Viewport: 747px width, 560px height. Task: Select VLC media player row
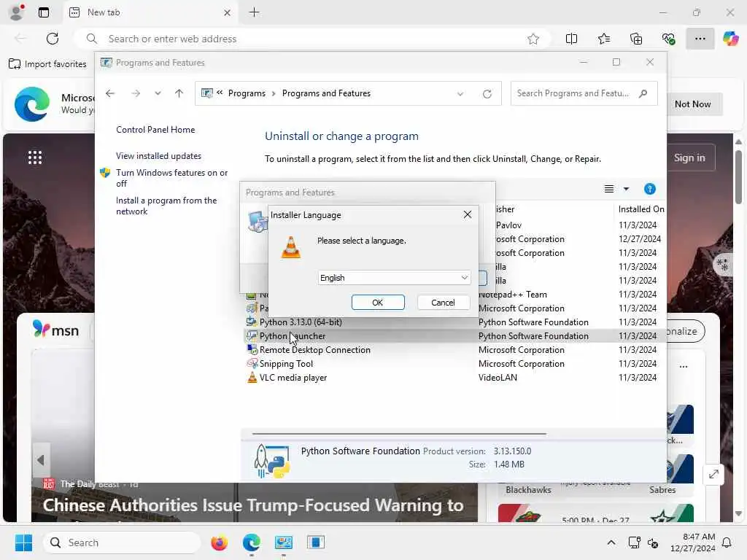(x=455, y=378)
